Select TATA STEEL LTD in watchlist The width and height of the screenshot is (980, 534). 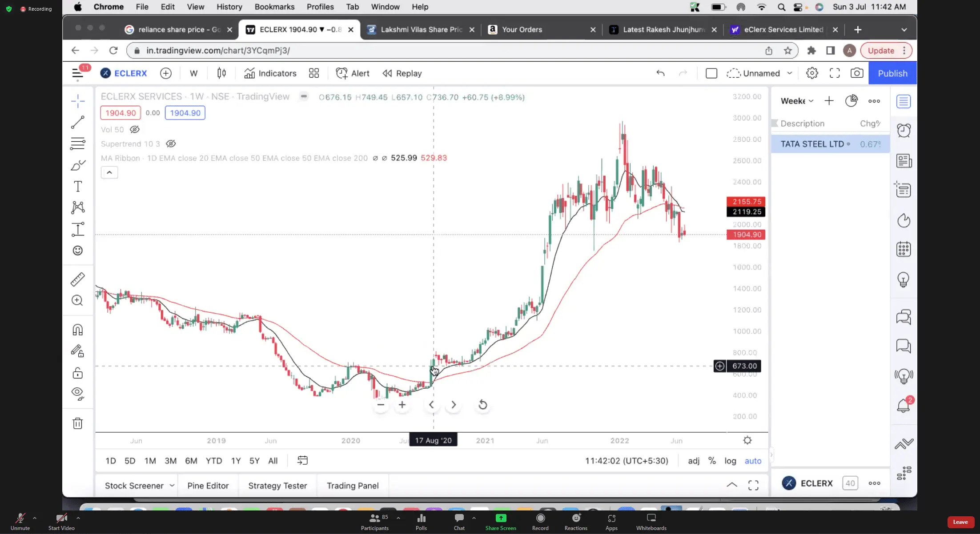pos(812,144)
